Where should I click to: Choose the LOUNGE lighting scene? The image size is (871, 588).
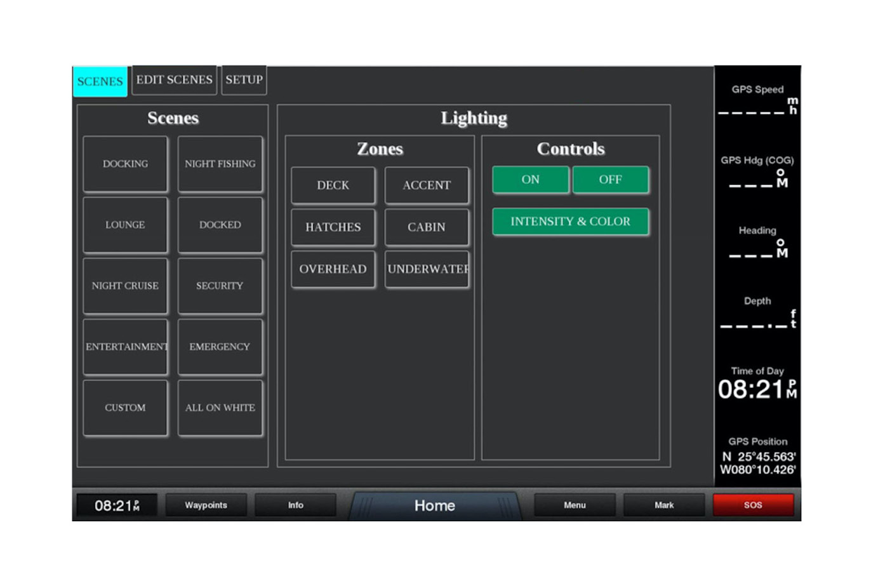(125, 224)
